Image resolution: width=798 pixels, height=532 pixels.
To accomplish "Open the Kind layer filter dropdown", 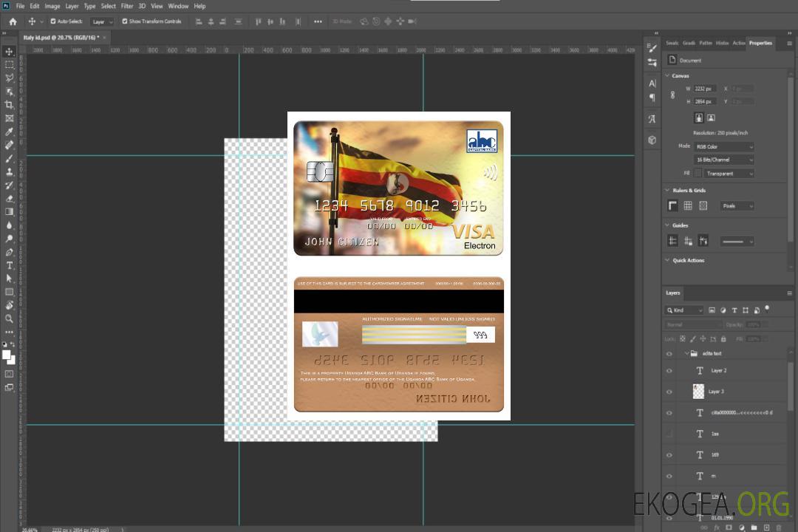I will (684, 310).
